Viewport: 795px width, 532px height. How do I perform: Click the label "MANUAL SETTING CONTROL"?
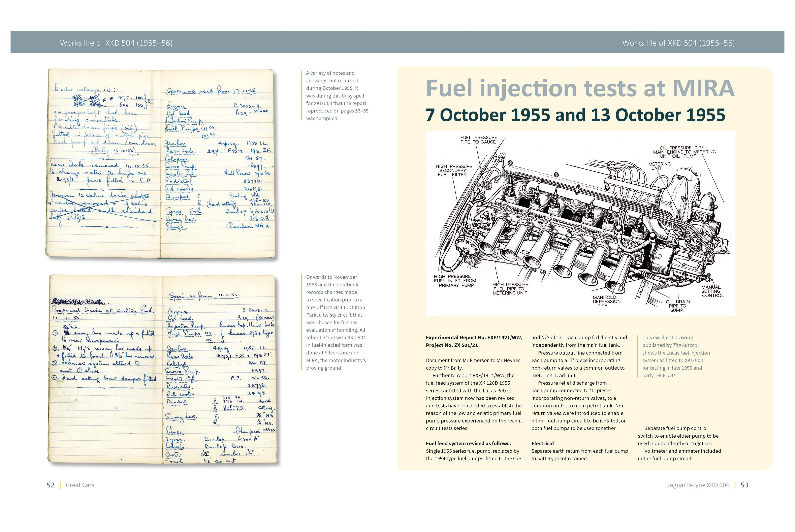(713, 291)
